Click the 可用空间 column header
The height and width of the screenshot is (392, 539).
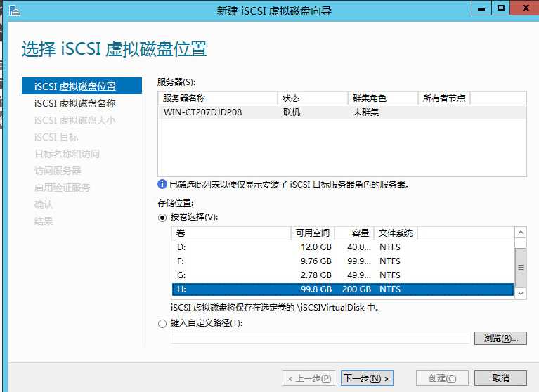(313, 233)
